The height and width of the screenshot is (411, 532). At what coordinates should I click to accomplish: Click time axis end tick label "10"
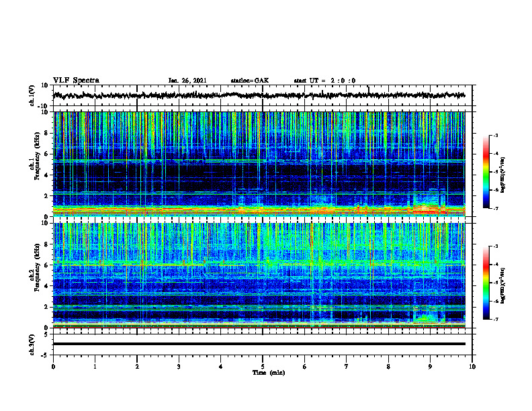(472, 367)
